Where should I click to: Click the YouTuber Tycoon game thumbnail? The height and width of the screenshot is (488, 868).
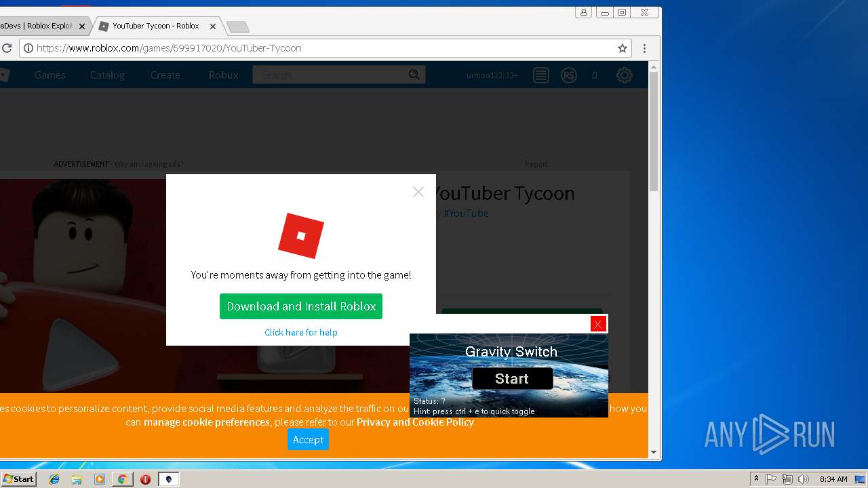point(83,285)
